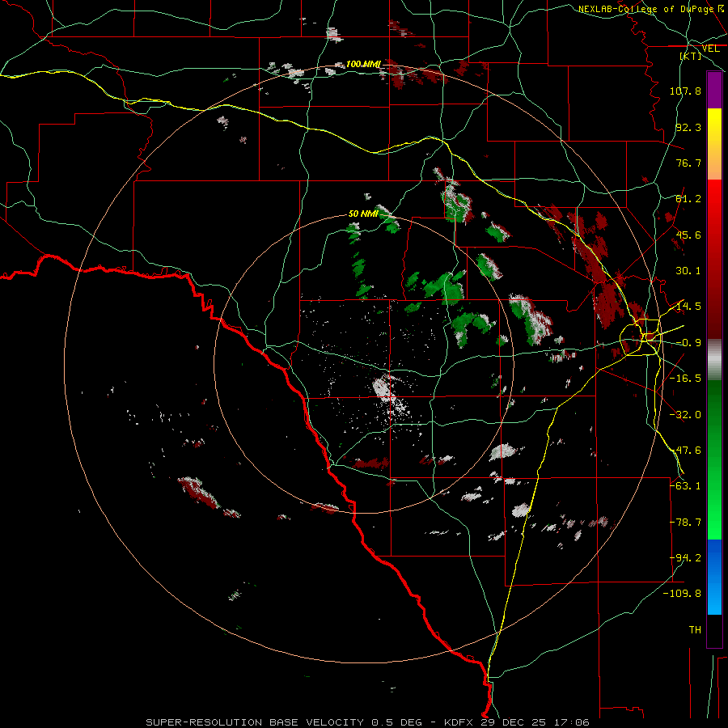Viewport: 728px width, 728px height.
Task: Click the 107.8 velocity scale value
Action: (x=685, y=91)
